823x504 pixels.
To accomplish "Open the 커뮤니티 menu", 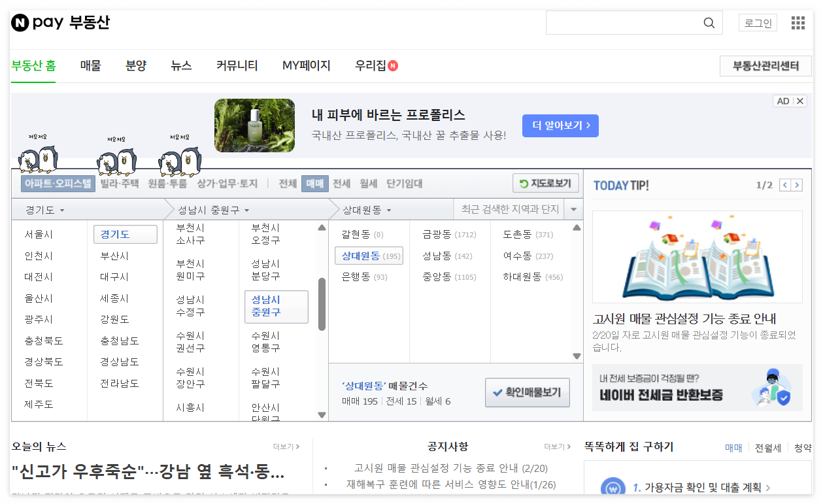I will point(237,65).
